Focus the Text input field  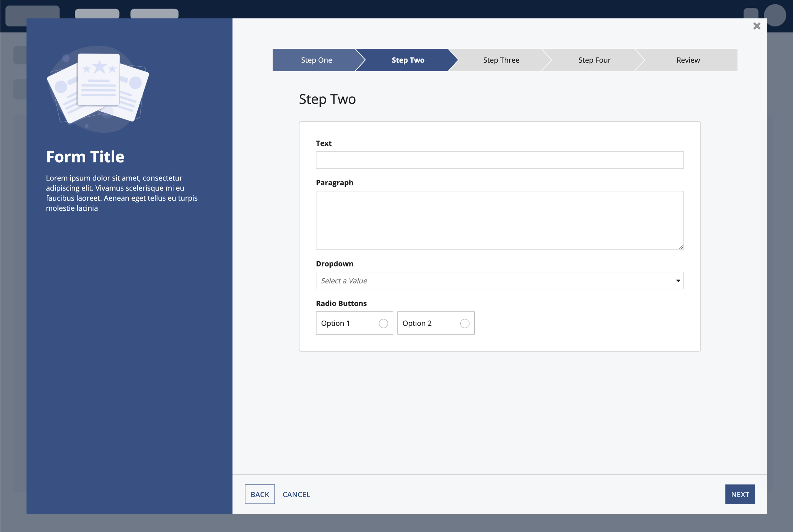499,160
